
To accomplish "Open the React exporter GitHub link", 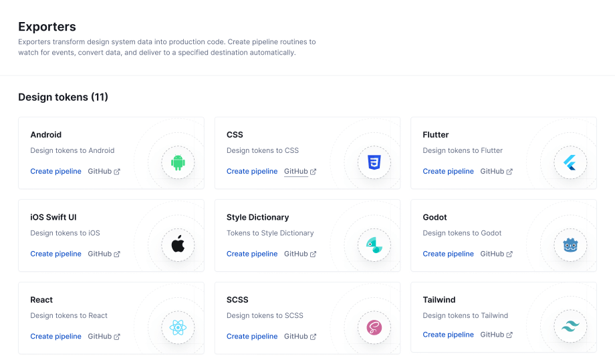I will pyautogui.click(x=104, y=336).
